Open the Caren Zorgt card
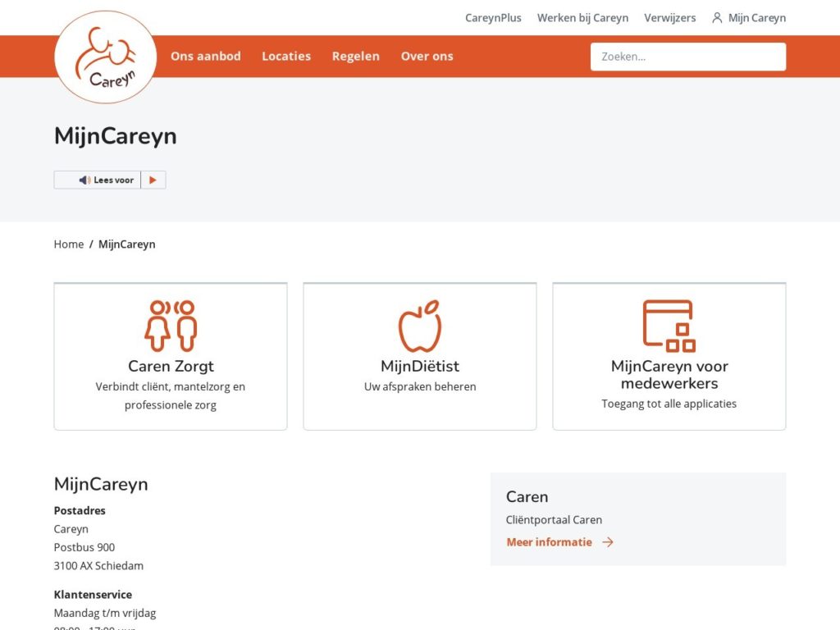Screen dimensions: 840x630 pyautogui.click(x=170, y=355)
